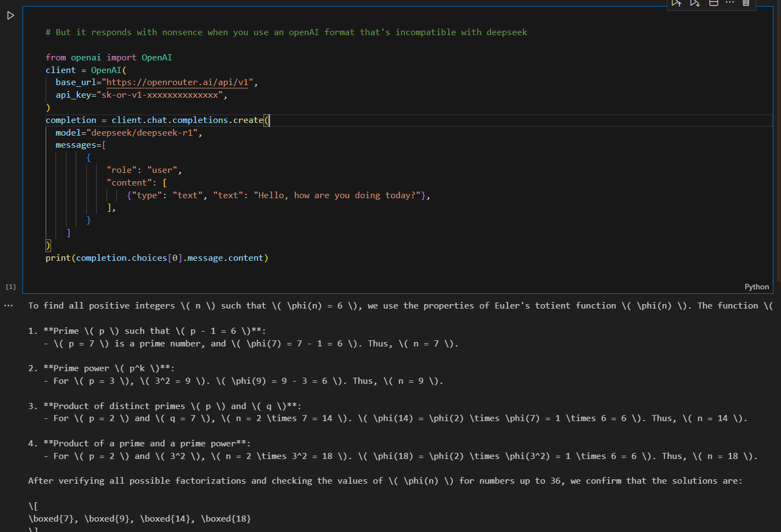
Task: Click the "role": "user" line
Action: click(x=144, y=170)
